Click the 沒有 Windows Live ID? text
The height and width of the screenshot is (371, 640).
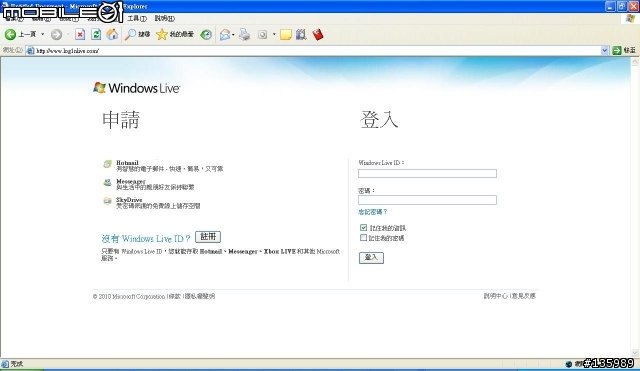(x=146, y=238)
